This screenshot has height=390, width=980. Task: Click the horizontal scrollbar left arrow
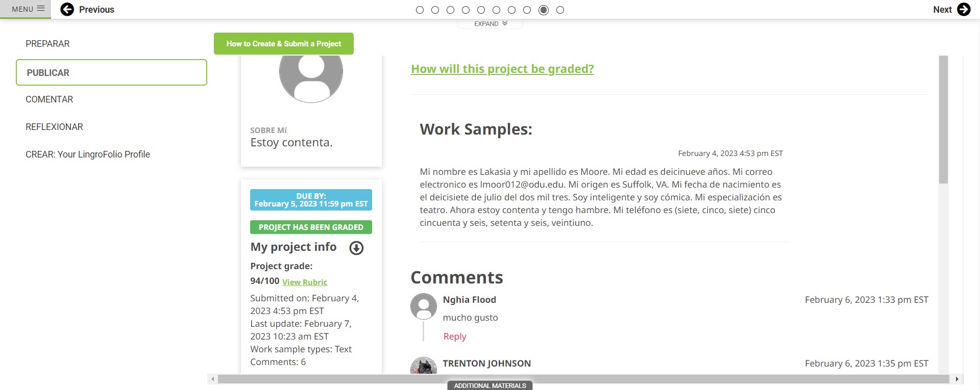tap(212, 379)
